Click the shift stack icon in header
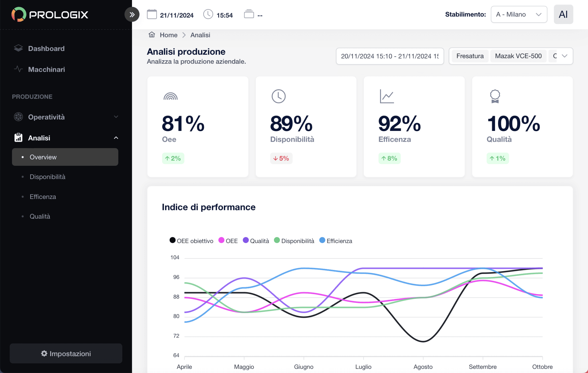 click(x=249, y=14)
